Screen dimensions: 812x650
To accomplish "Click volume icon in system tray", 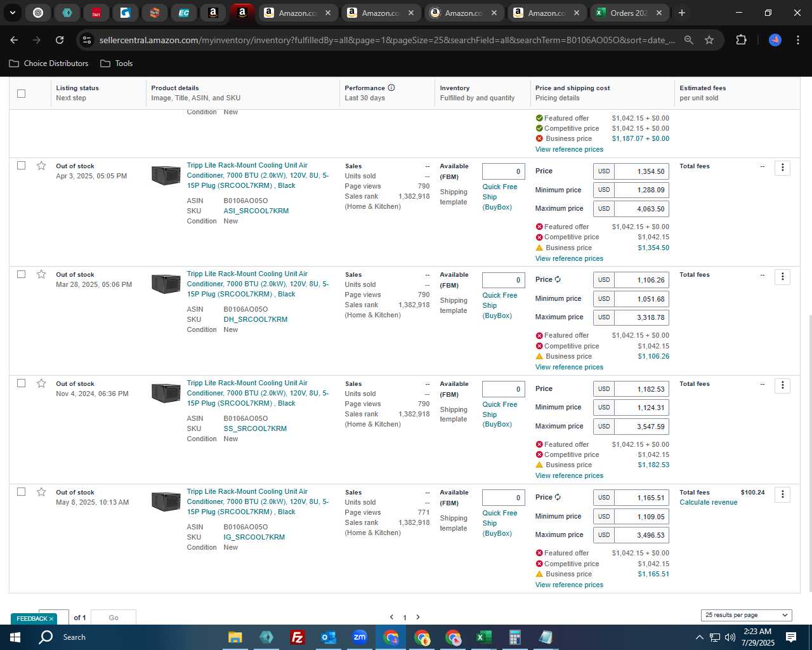I will (730, 637).
